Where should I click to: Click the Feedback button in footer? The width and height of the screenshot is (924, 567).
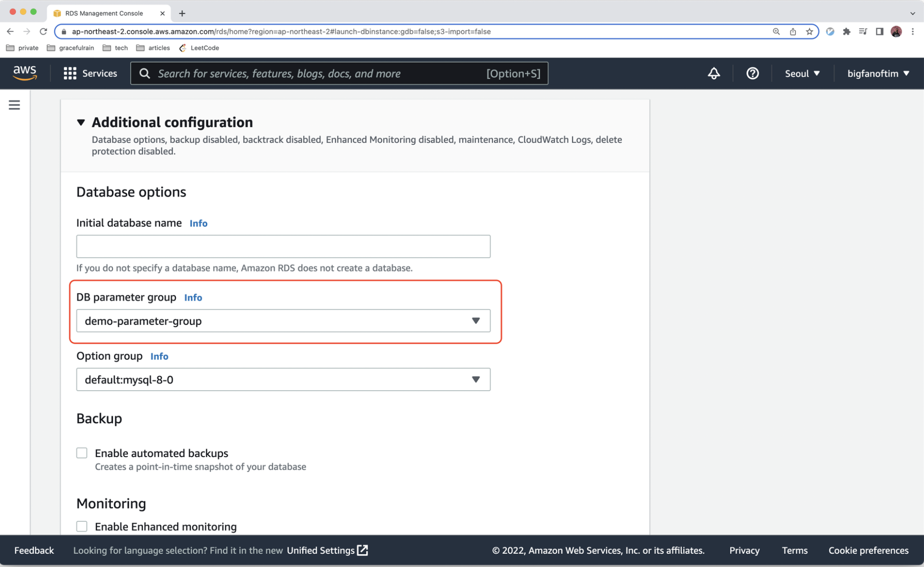click(x=34, y=550)
